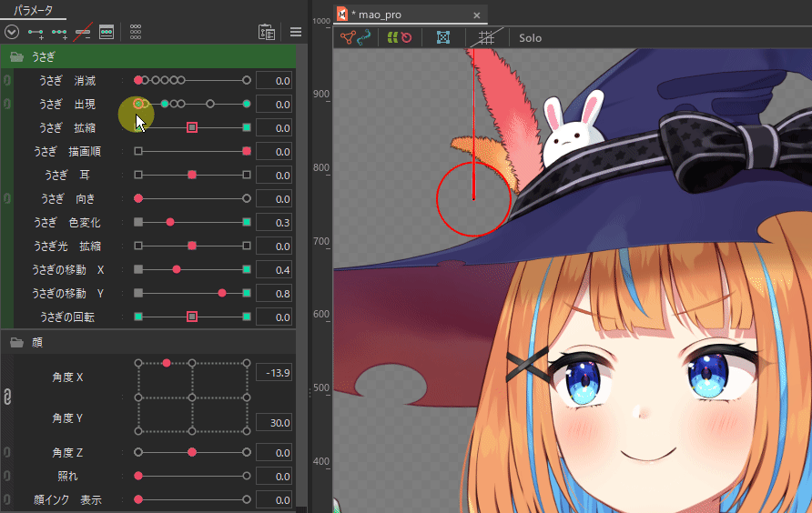Toggle the link icon beside うさぎ 出現
Image resolution: width=812 pixels, height=513 pixels.
pos(7,104)
